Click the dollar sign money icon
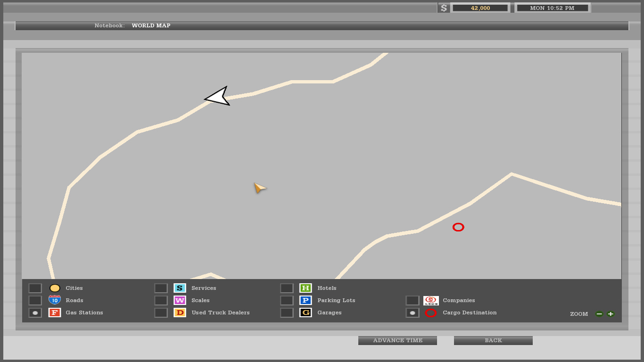The width and height of the screenshot is (644, 362). pyautogui.click(x=444, y=8)
